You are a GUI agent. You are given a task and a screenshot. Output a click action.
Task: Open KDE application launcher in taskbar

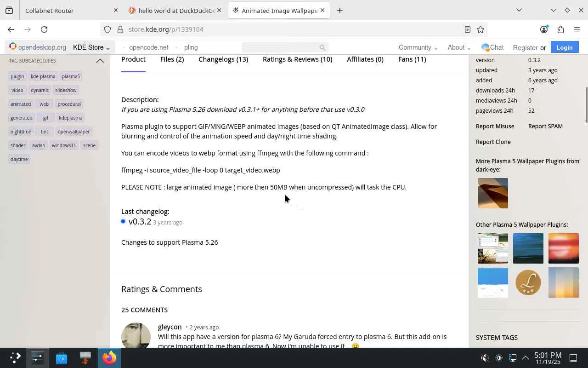click(x=15, y=357)
